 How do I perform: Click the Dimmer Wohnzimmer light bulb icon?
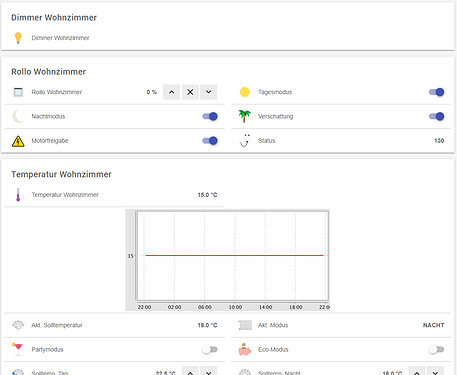[x=18, y=38]
